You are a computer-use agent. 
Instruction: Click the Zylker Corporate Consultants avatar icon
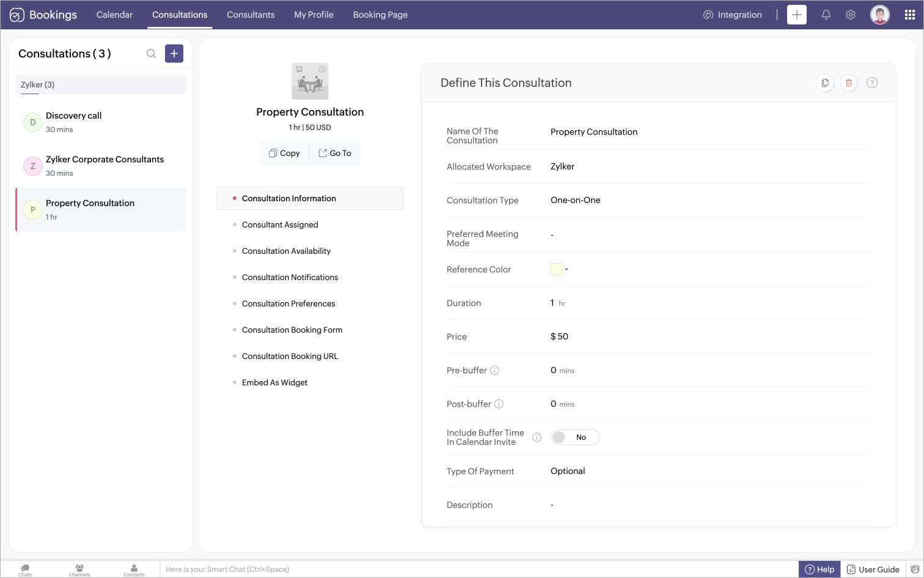(x=33, y=166)
